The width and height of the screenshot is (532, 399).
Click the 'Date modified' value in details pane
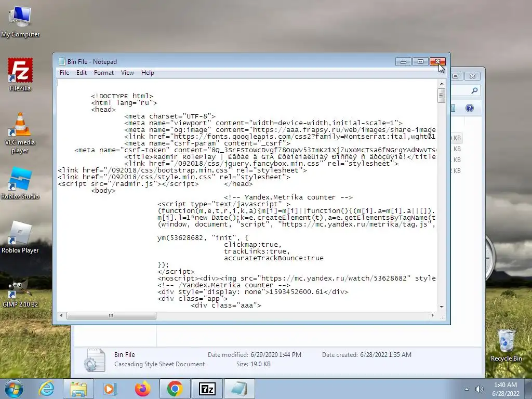coord(276,354)
